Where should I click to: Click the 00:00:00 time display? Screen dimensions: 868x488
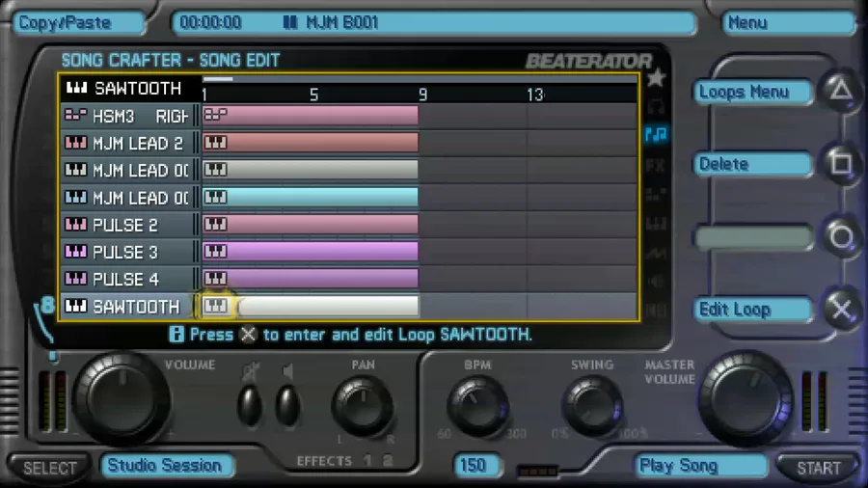pos(210,23)
